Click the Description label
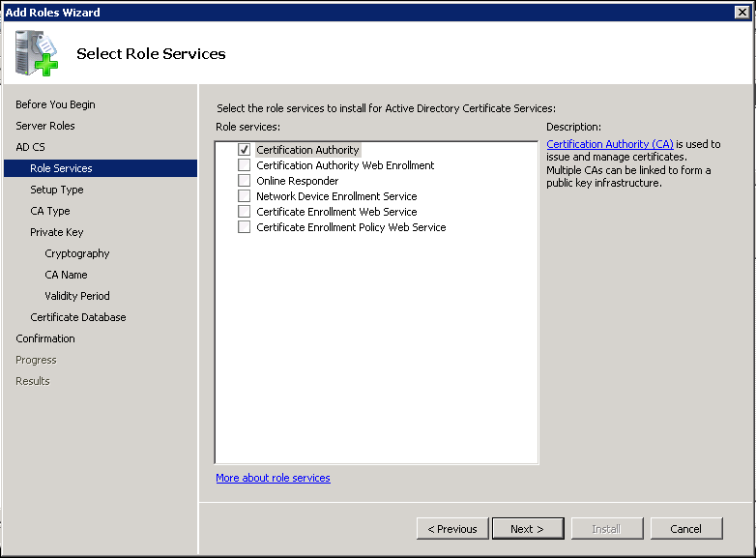This screenshot has width=756, height=558. (x=573, y=127)
